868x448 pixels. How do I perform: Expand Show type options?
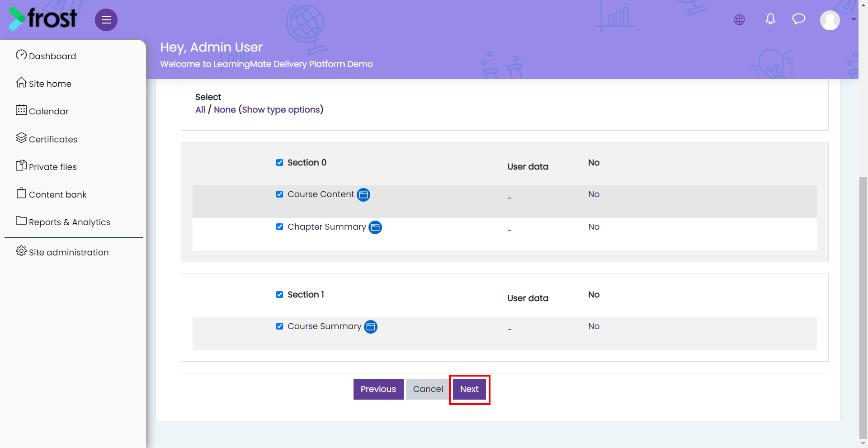click(281, 110)
